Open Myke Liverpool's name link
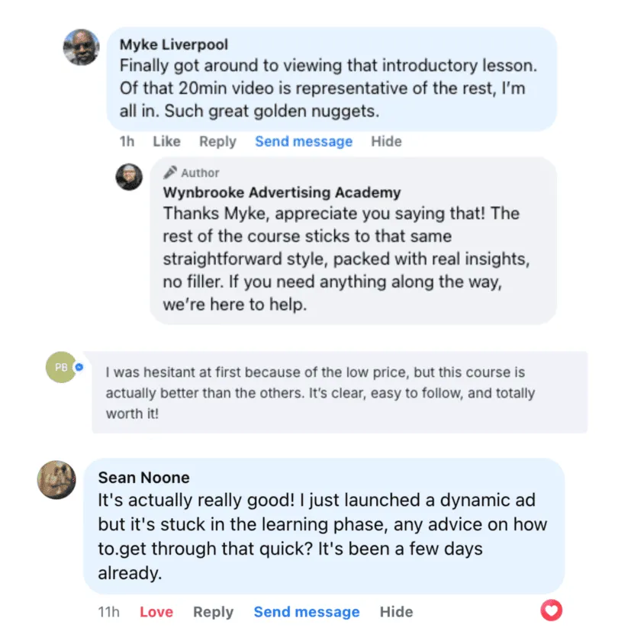The width and height of the screenshot is (644, 644). coord(174,44)
